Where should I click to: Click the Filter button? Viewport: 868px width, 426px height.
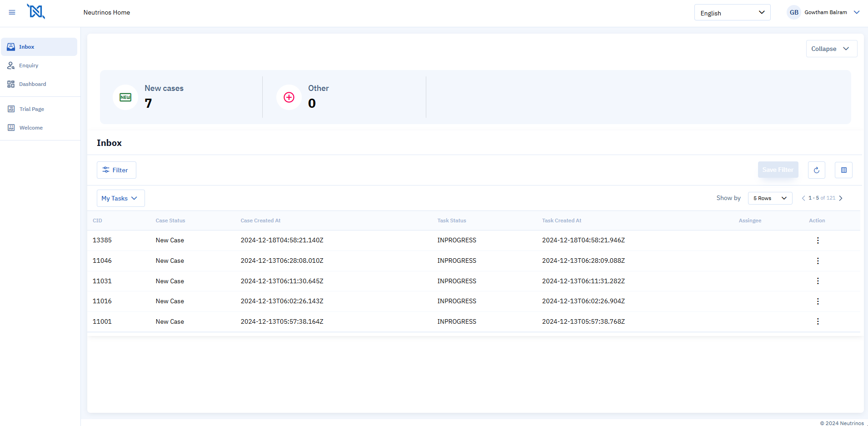tap(116, 170)
